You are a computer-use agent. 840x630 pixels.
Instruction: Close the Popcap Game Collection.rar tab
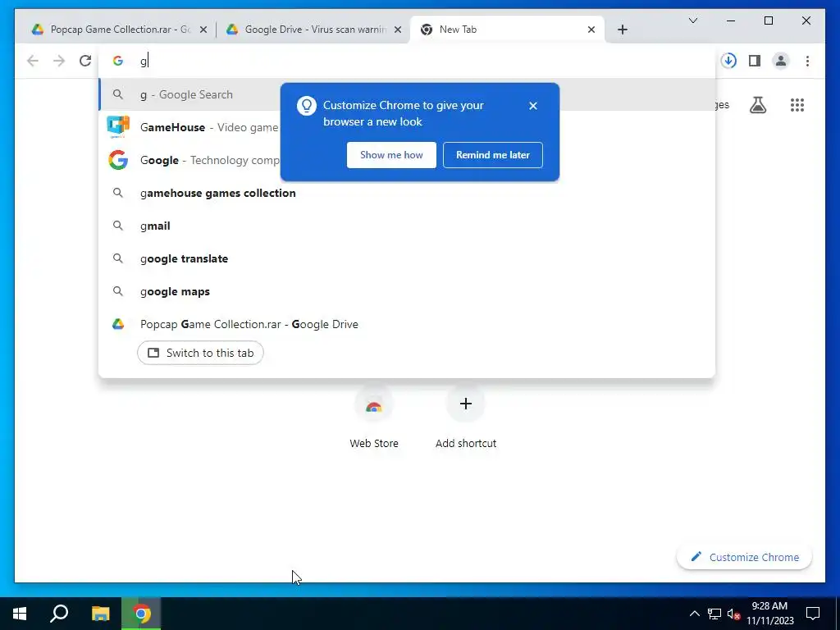coord(203,30)
